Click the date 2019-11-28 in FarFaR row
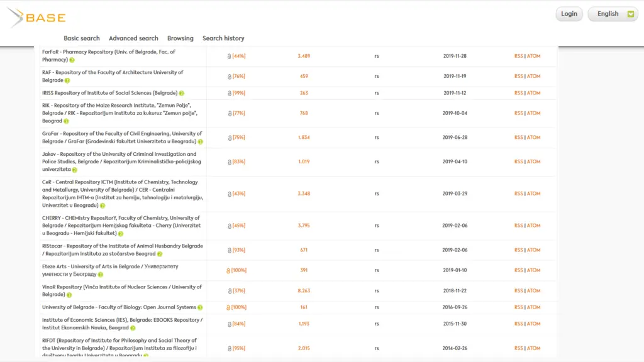Screen dimensions: 644x362 455,56
